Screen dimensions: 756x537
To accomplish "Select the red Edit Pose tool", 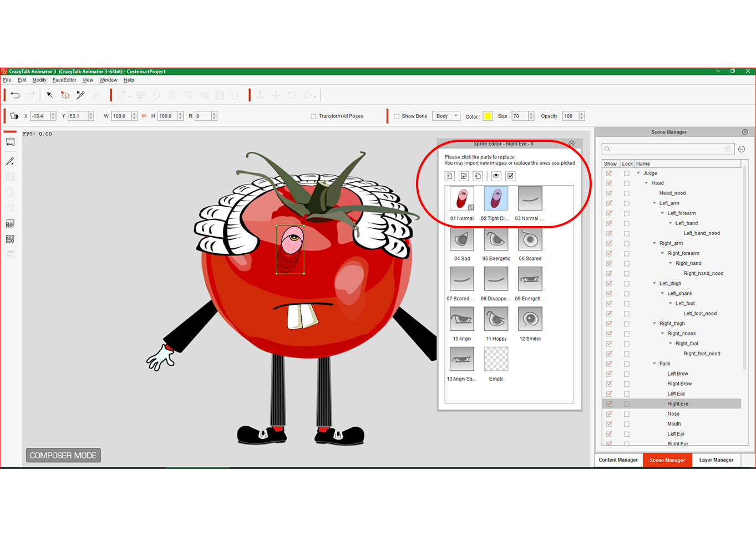I will coord(65,95).
